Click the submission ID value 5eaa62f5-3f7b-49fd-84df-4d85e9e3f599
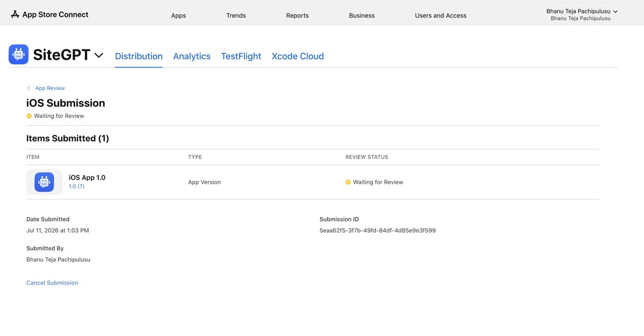 tap(378, 231)
